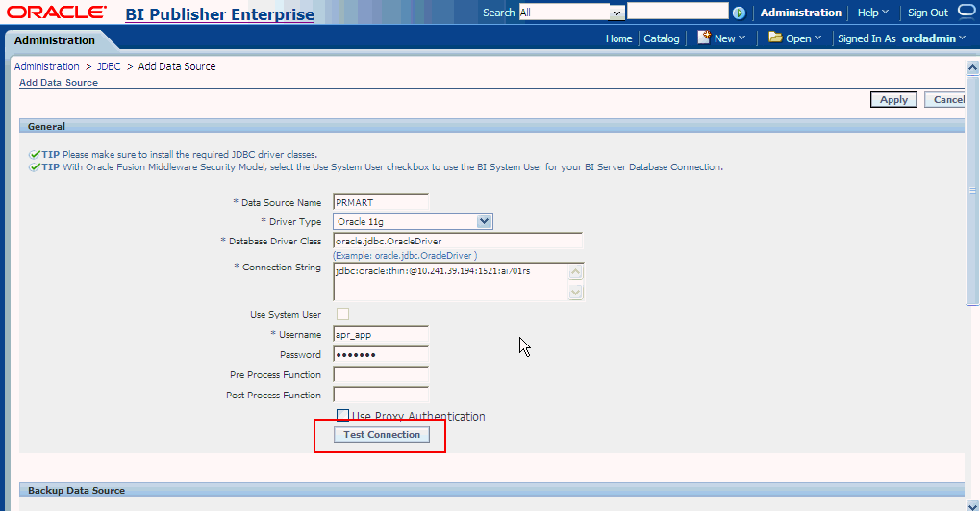Click the BI Publisher Enterprise title

click(x=220, y=13)
